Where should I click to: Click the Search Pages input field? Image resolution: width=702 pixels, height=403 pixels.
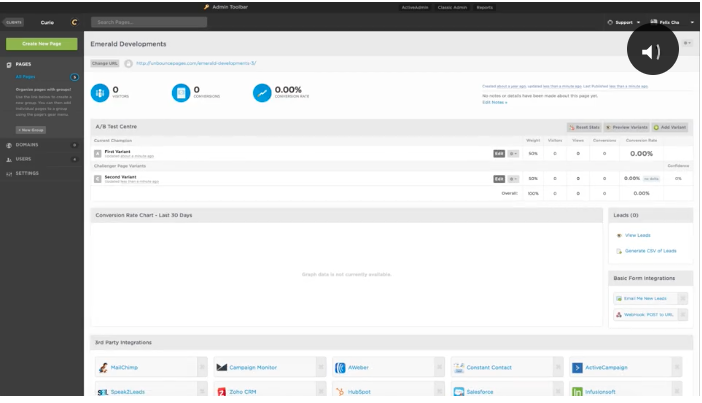tap(149, 22)
